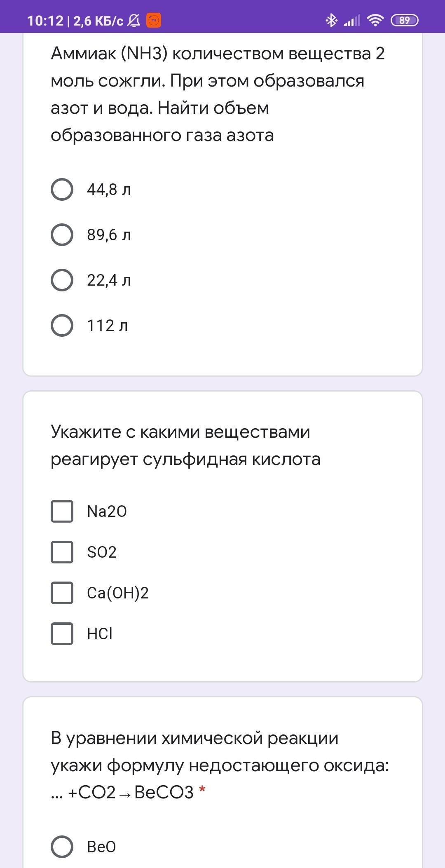Tap the muted notifications bell icon
The image size is (445, 868).
[x=133, y=20]
